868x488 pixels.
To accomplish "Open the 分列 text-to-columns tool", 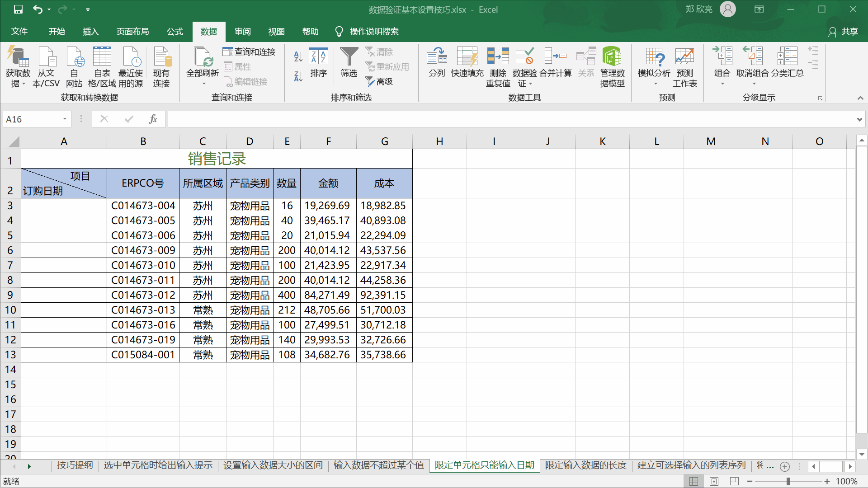I will coord(436,63).
